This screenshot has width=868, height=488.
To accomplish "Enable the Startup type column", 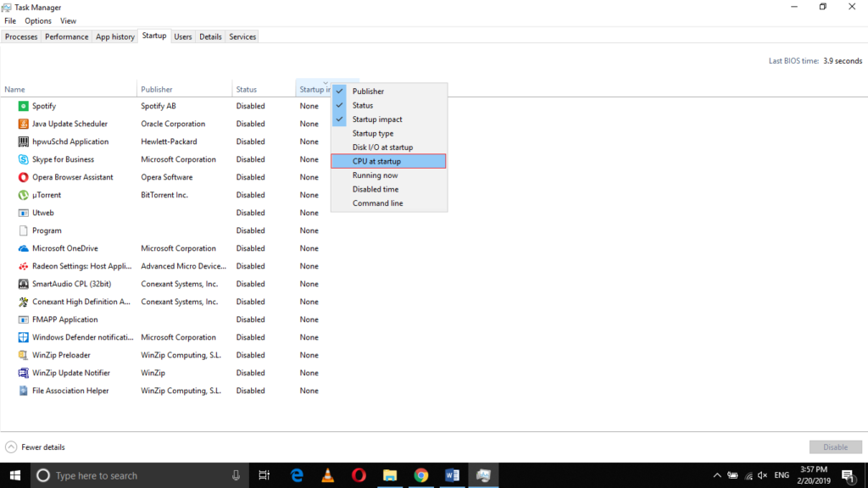I will pos(388,133).
